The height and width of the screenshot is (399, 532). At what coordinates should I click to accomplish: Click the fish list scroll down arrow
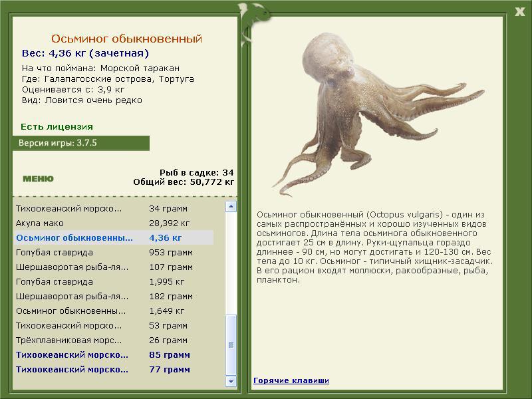pos(231,381)
